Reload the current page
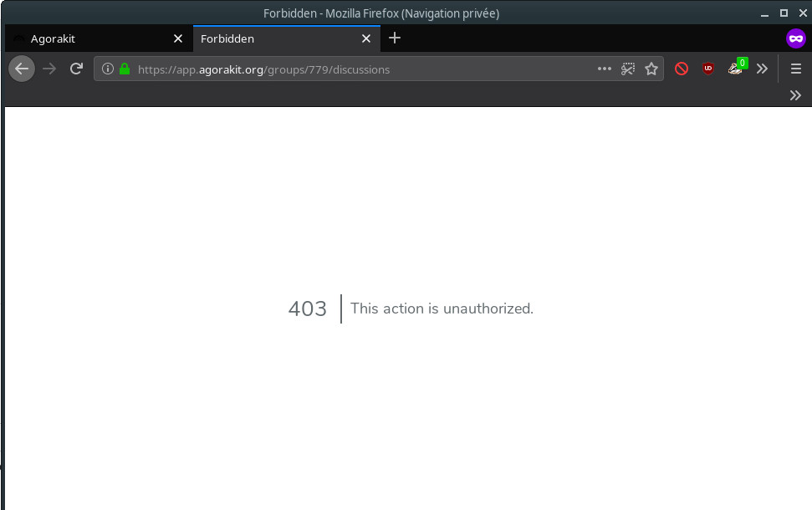812x510 pixels. pyautogui.click(x=76, y=69)
